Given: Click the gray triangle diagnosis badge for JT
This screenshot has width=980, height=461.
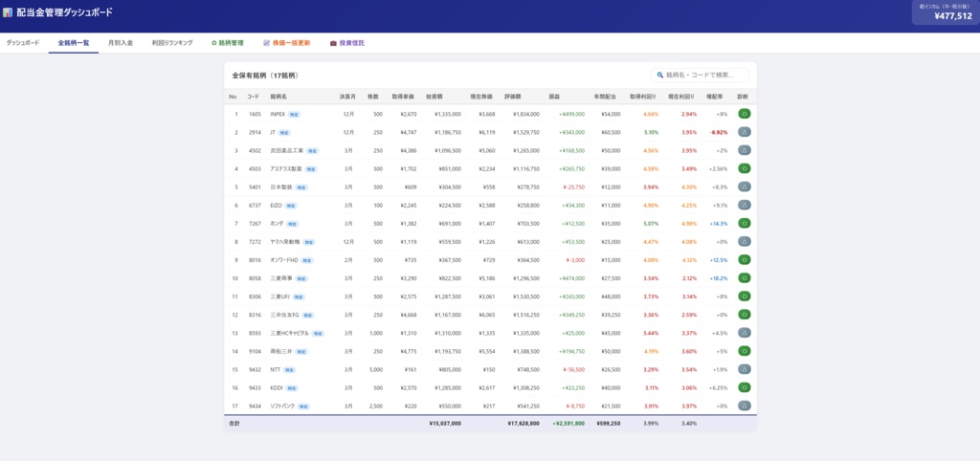Looking at the screenshot, I should (744, 132).
